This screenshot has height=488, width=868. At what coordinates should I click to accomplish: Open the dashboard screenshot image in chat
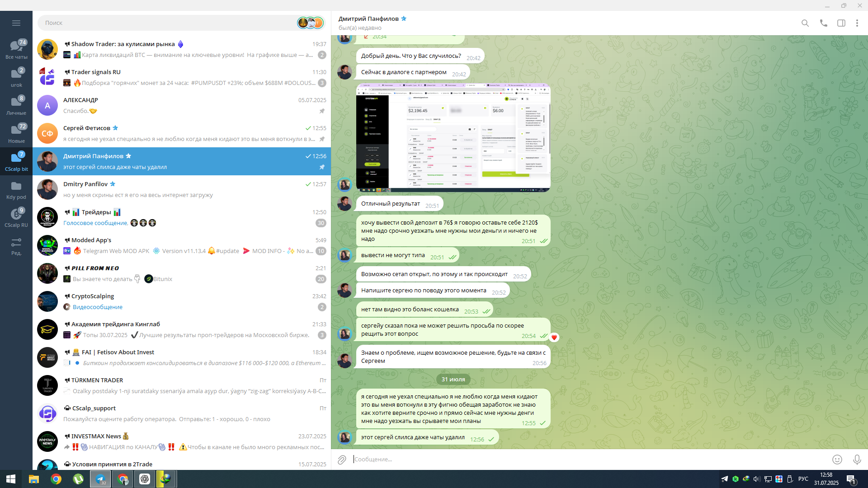(x=453, y=137)
